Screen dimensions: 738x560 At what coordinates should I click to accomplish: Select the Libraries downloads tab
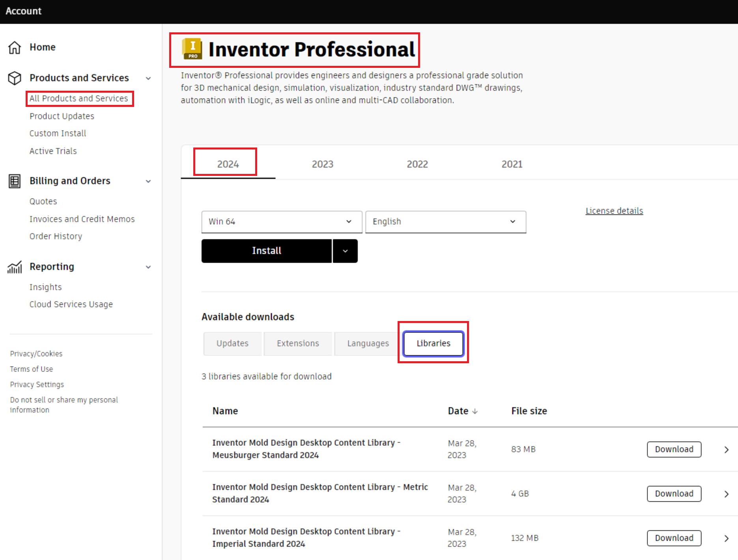click(x=433, y=343)
